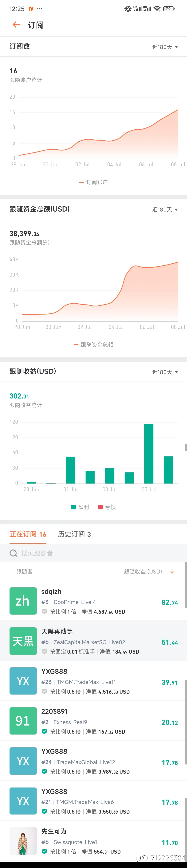Tap the grey shield icon for sdqizh

pyautogui.click(x=44, y=612)
